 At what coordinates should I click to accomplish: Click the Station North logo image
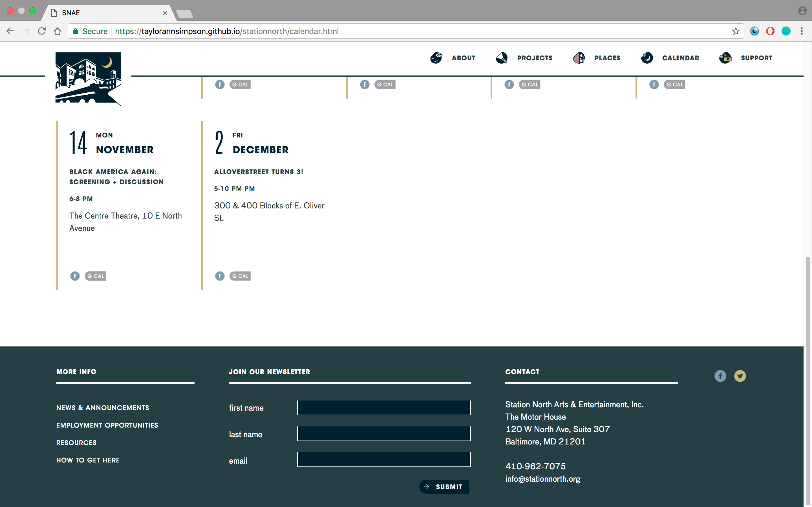[x=88, y=79]
